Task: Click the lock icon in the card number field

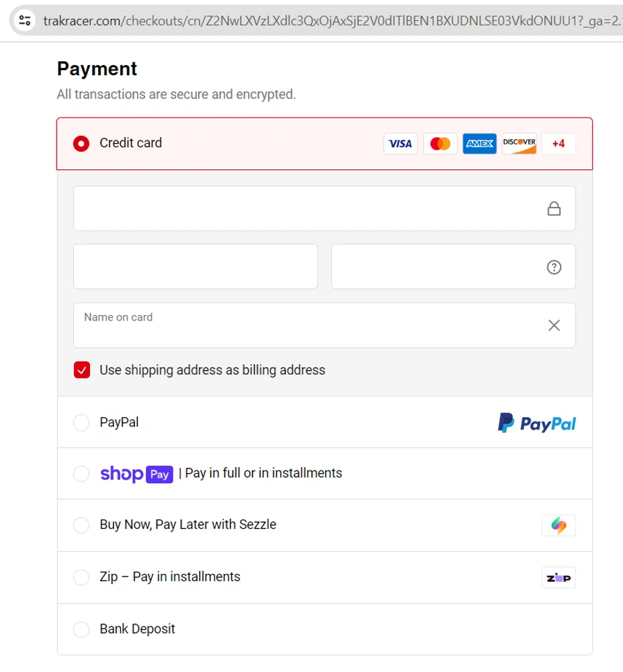Action: (554, 208)
